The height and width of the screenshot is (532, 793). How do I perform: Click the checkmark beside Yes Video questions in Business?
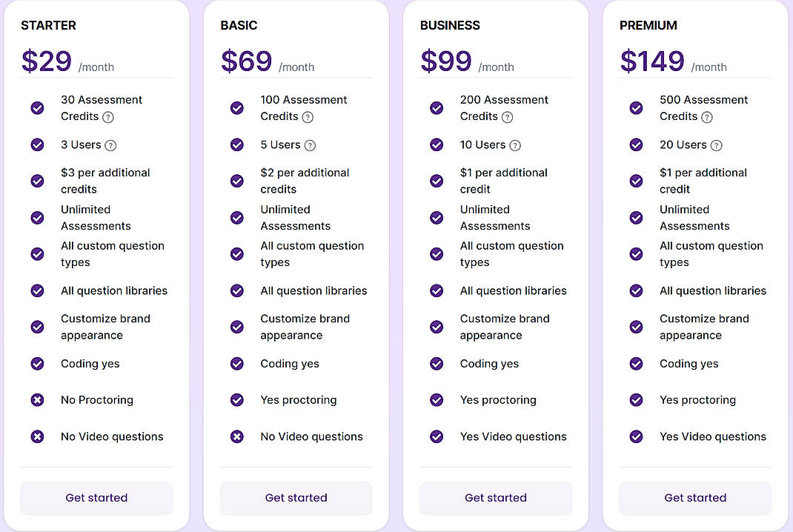coord(437,436)
